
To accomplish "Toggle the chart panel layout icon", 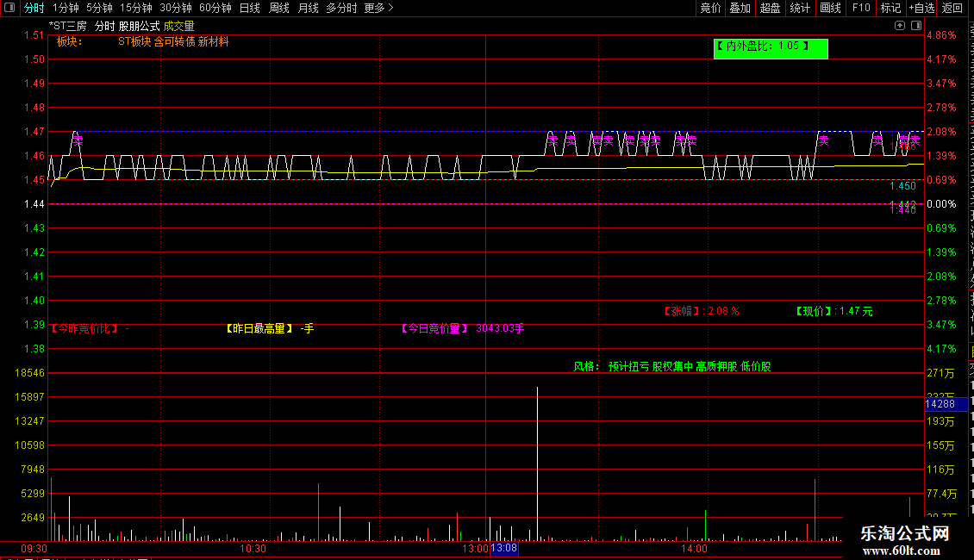I will 916,26.
